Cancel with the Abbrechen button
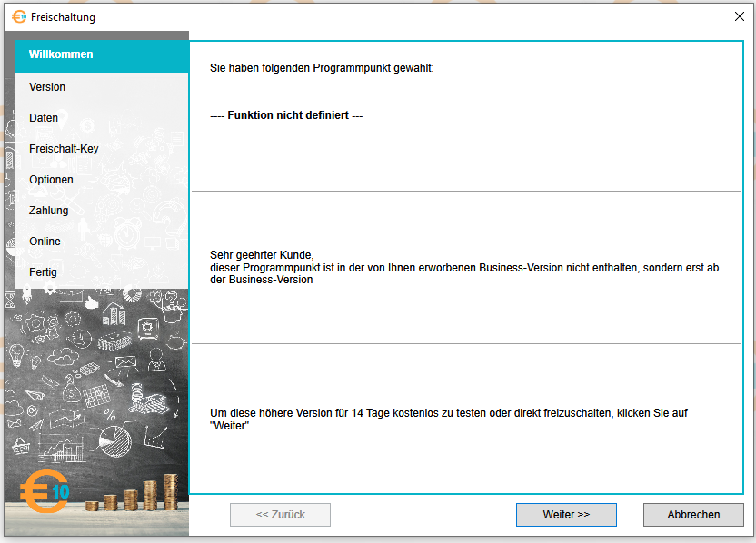The image size is (756, 543). pyautogui.click(x=693, y=515)
